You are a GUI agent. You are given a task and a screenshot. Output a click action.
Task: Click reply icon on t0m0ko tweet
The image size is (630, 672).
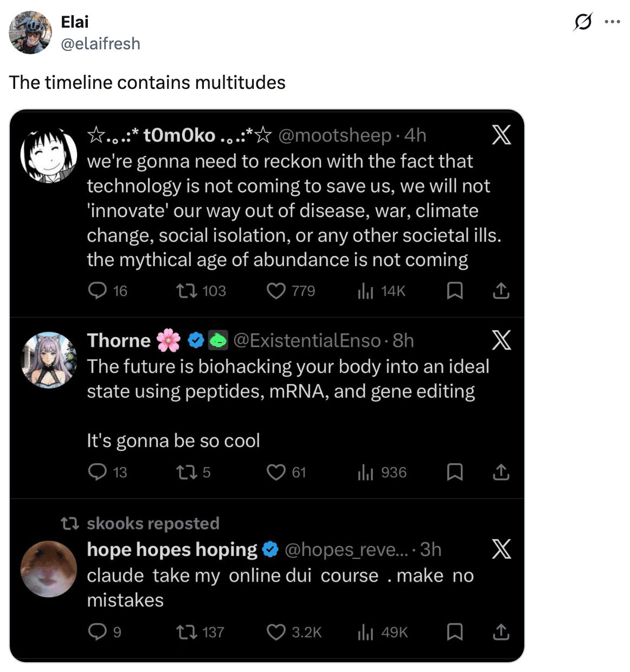98,291
